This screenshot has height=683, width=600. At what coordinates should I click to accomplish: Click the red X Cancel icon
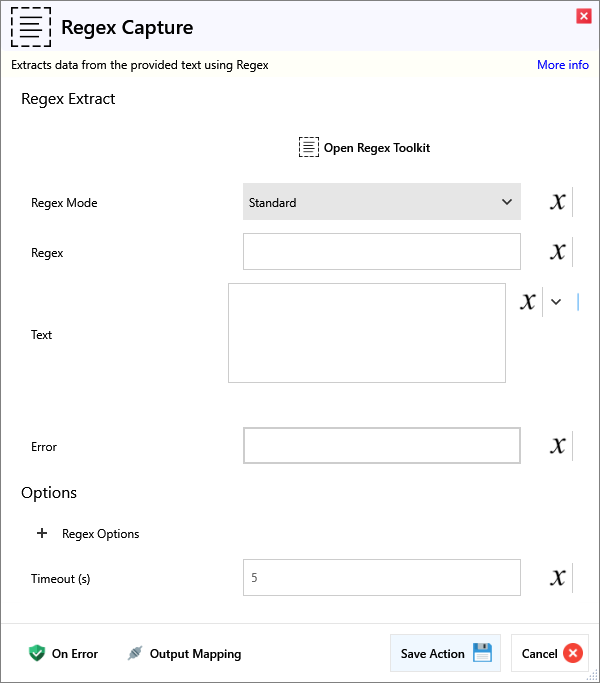pyautogui.click(x=573, y=653)
